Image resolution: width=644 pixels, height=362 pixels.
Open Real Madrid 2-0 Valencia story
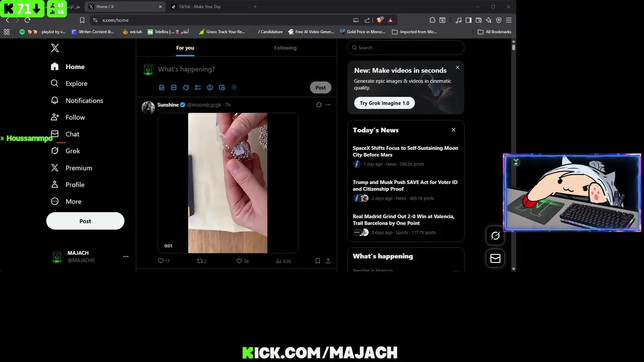pos(406,224)
